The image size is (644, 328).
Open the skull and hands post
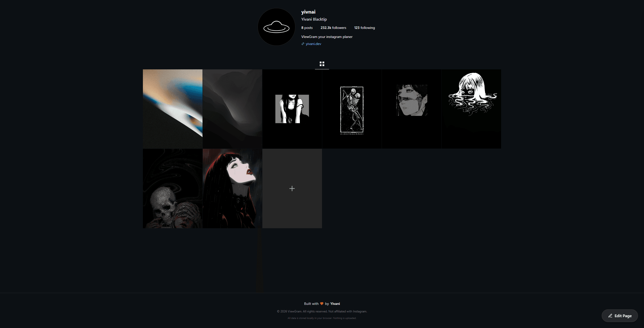[173, 189]
